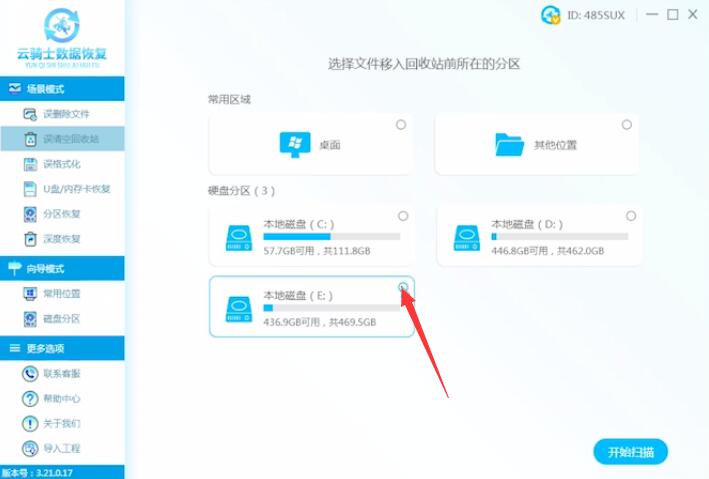Click the 常用位置 icon in wizard mode

(x=30, y=294)
